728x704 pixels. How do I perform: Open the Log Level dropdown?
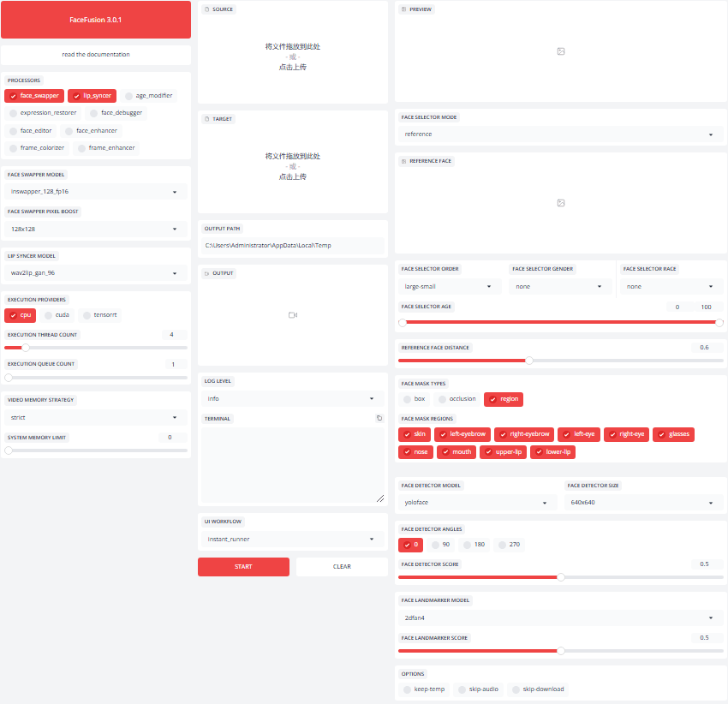(293, 399)
